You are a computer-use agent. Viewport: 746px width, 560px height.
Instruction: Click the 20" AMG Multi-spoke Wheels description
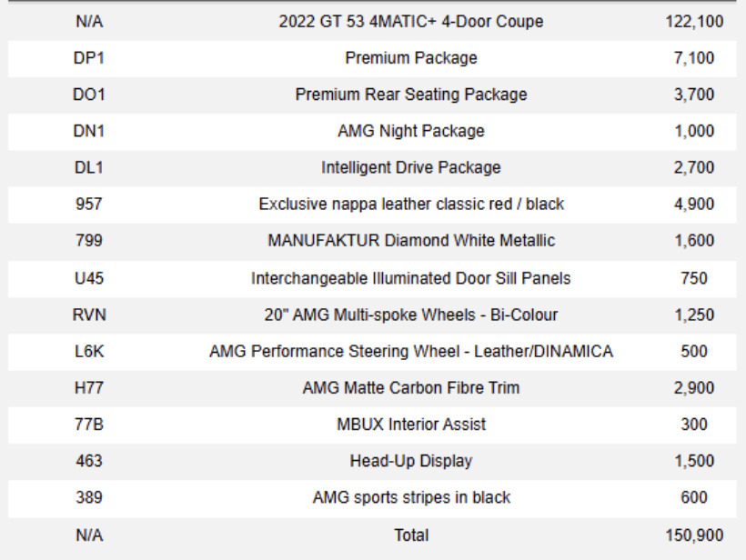coord(410,315)
